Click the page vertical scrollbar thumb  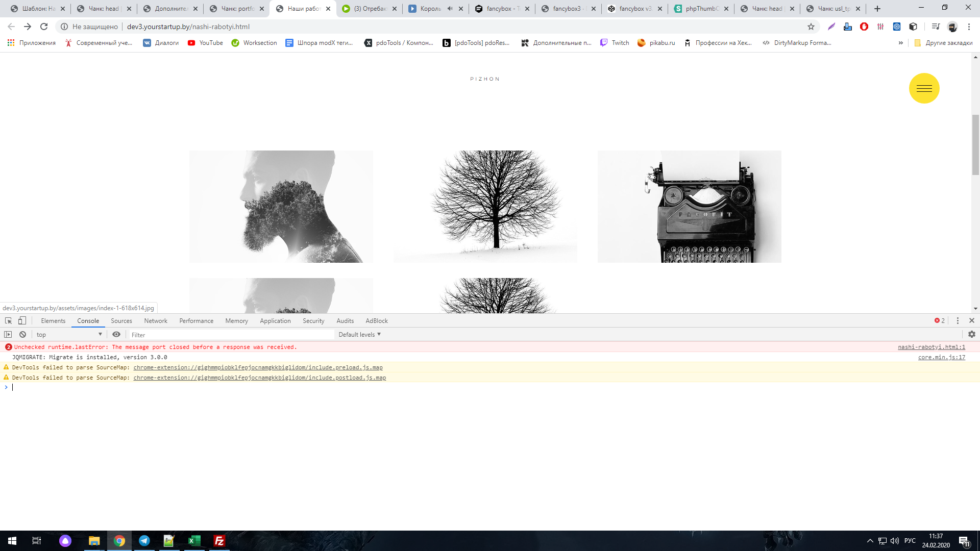[x=975, y=145]
